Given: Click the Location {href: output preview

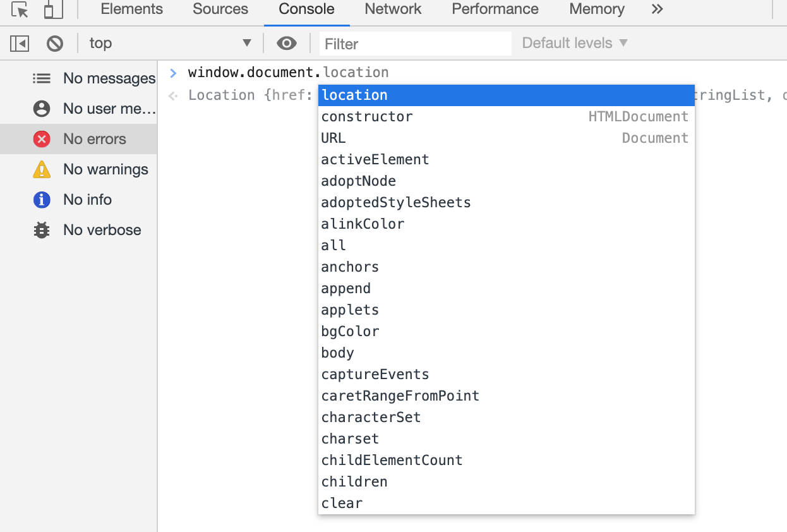Looking at the screenshot, I should 251,95.
